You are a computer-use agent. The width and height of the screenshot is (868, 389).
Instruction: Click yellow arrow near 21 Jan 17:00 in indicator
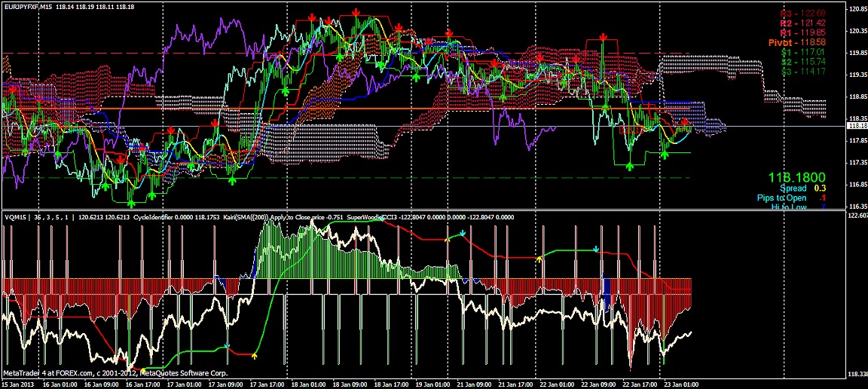click(539, 259)
